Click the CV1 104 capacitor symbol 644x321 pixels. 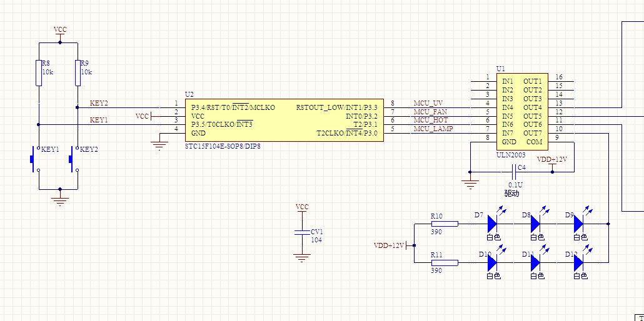coord(302,232)
